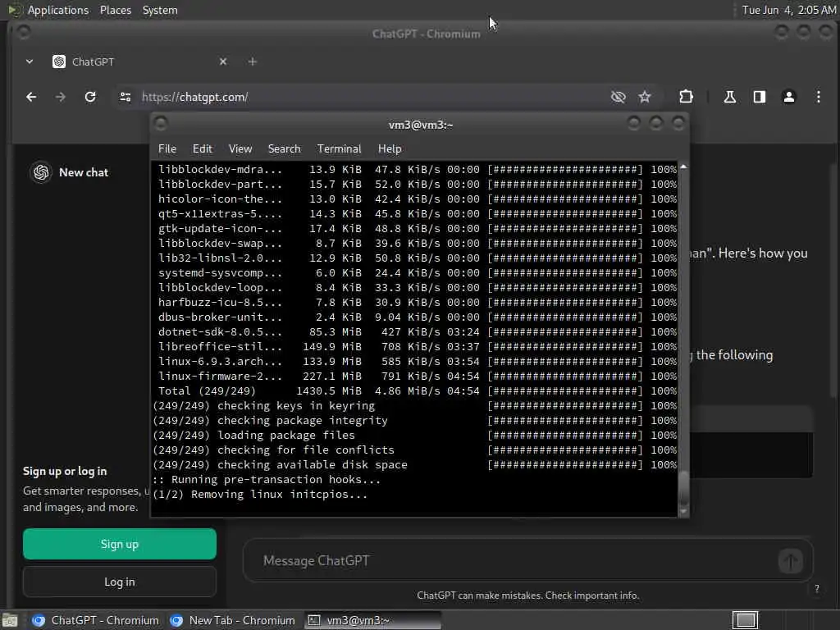Open the Chromium extensions puzzle icon
The image size is (840, 630).
(686, 97)
